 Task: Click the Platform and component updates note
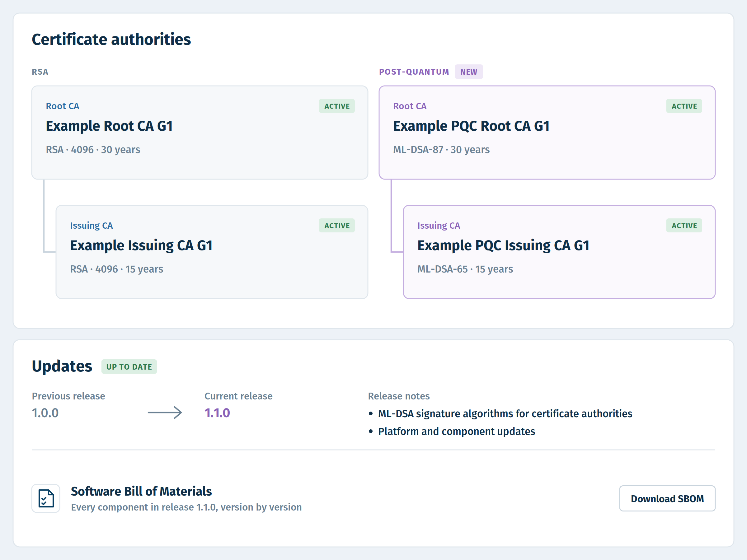[x=457, y=432]
